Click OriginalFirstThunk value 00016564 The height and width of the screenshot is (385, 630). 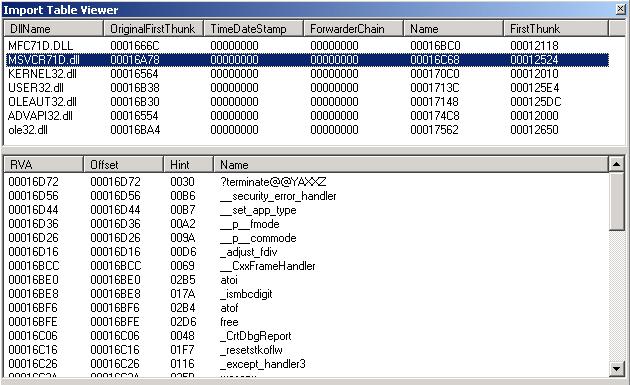pyautogui.click(x=134, y=74)
